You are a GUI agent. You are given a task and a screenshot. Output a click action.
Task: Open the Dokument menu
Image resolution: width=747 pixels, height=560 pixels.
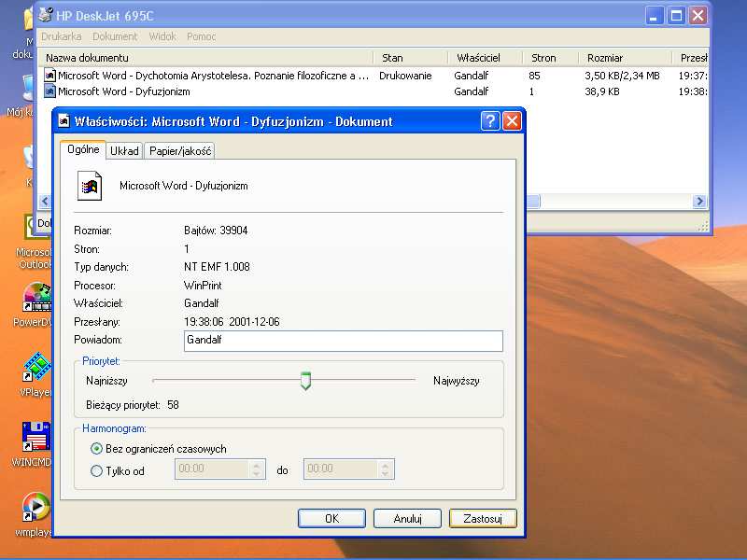point(115,36)
